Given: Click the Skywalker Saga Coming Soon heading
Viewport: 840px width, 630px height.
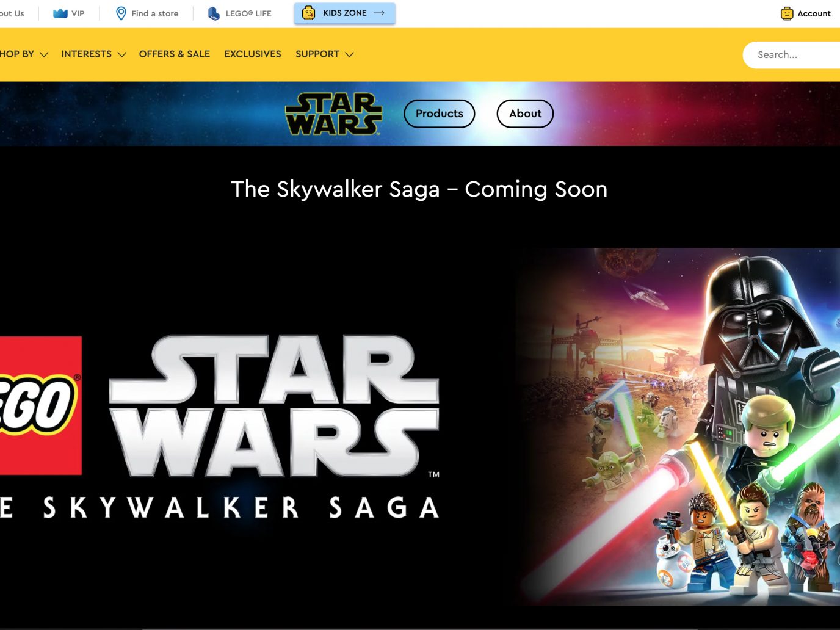Looking at the screenshot, I should coord(419,189).
